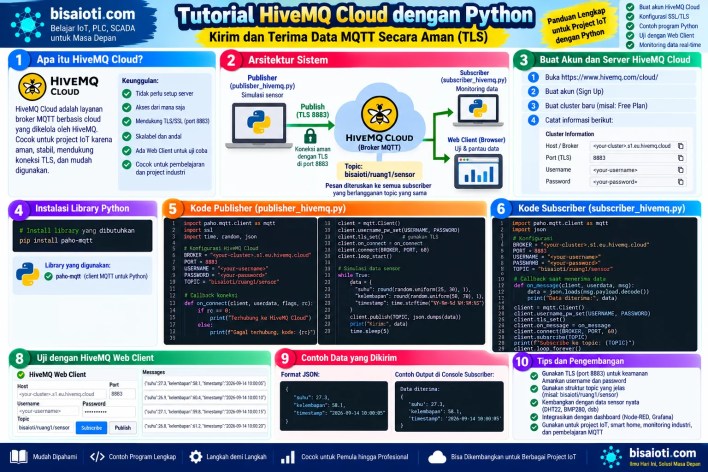Image resolution: width=708 pixels, height=472 pixels.
Task: Click 'Buat cluster baru (misal: Free Plan)' step text
Action: pos(596,106)
